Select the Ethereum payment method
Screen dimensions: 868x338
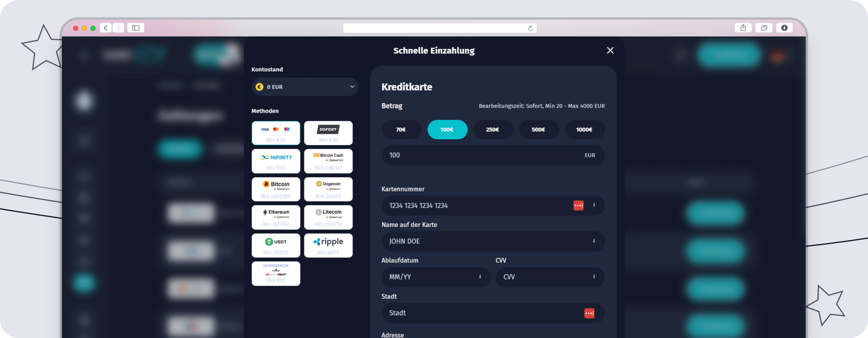click(x=276, y=218)
